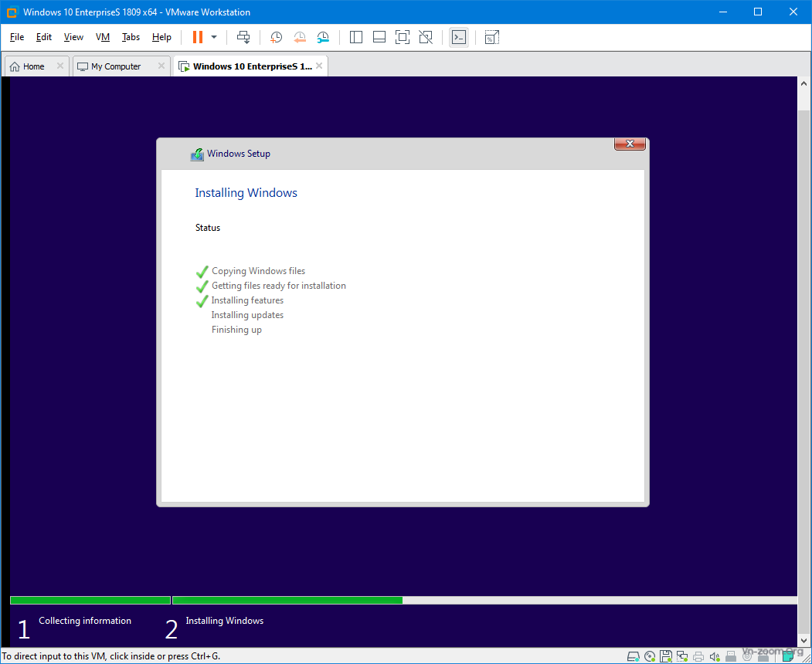The width and height of the screenshot is (812, 664).
Task: Enter full screen mode with the toolbar icon
Action: [x=403, y=37]
